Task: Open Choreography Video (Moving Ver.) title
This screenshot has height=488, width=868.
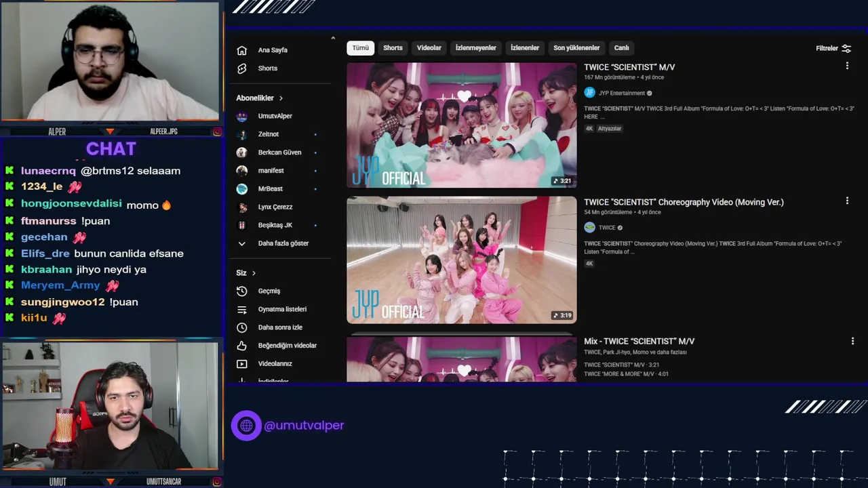Action: click(x=684, y=202)
